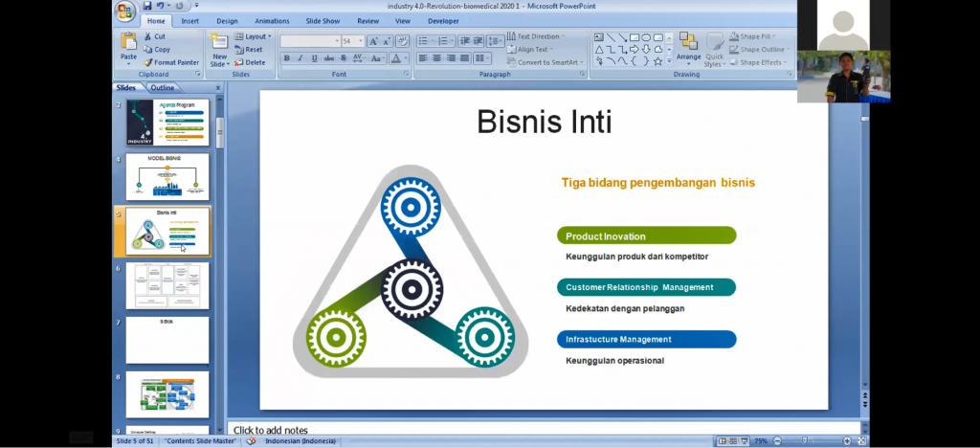Toggle Italic text formatting

click(x=300, y=58)
